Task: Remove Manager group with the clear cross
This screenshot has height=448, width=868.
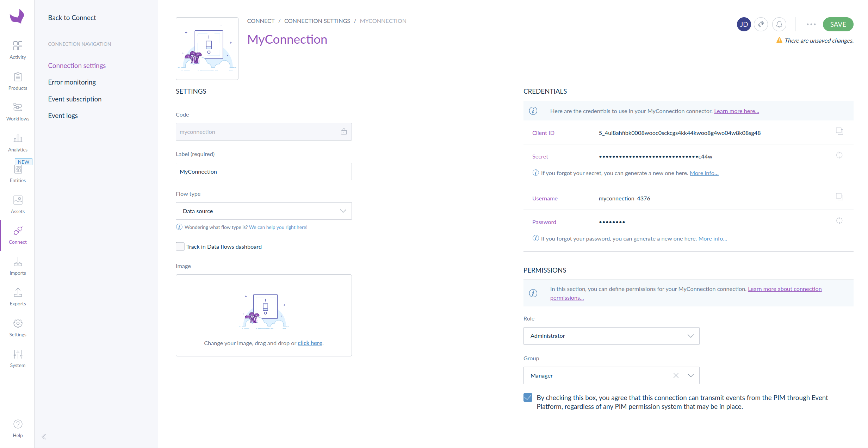Action: (x=675, y=375)
